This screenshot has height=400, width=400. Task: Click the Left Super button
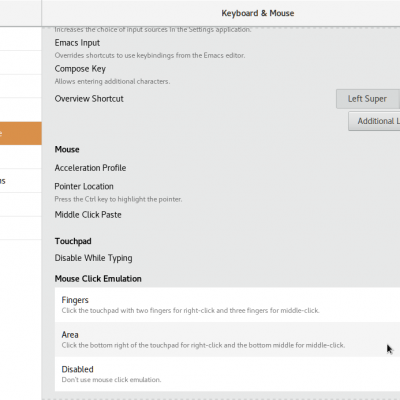(x=368, y=99)
